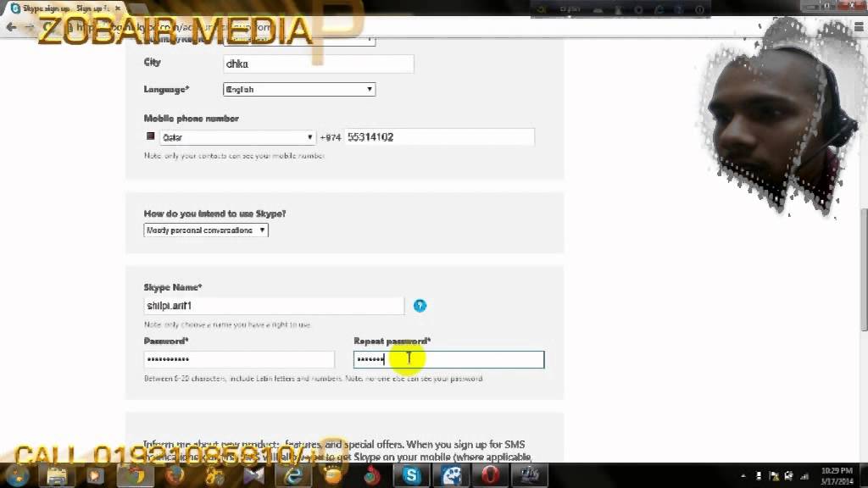Click the Qatar flag icon

pyautogui.click(x=150, y=136)
